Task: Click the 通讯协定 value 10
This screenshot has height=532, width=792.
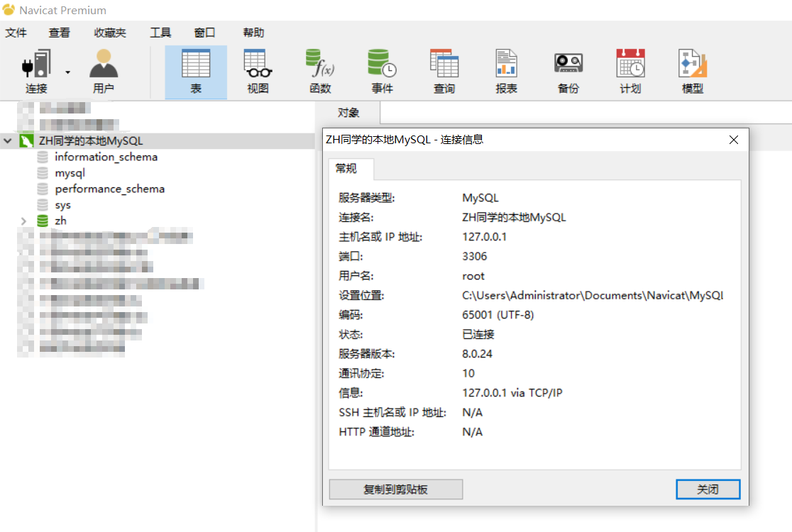Action: (x=468, y=374)
